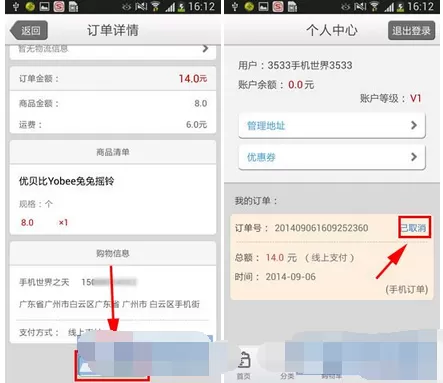
Task: Tap the 运费 6.0元 value
Action: (x=197, y=125)
